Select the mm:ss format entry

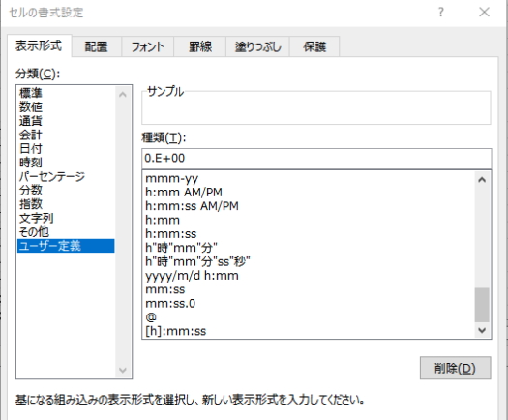(x=309, y=289)
